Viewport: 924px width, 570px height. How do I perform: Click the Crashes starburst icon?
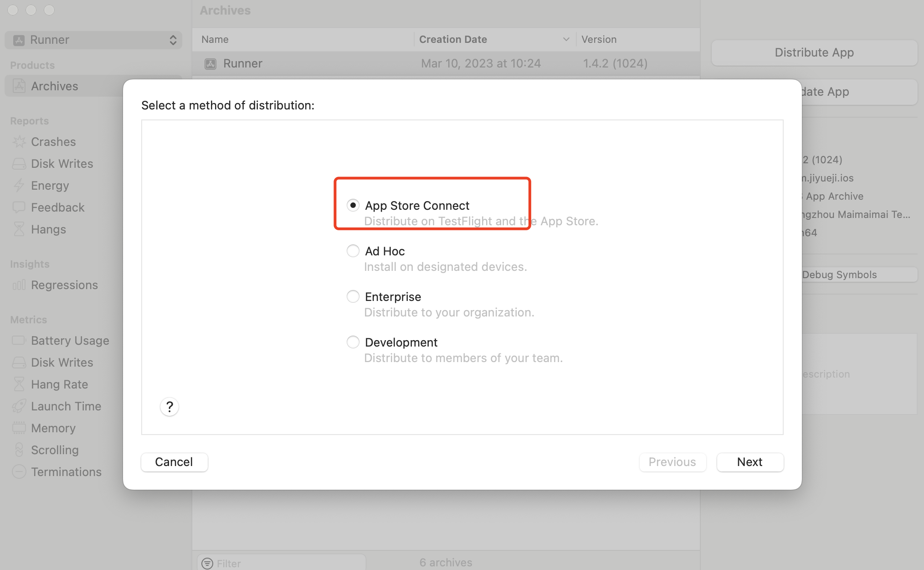[19, 142]
